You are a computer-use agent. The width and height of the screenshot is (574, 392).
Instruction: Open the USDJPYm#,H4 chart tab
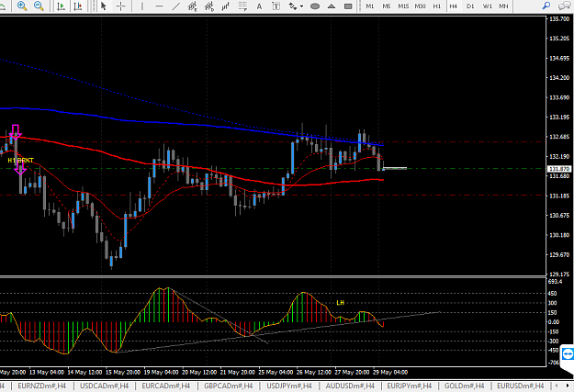pos(289,386)
